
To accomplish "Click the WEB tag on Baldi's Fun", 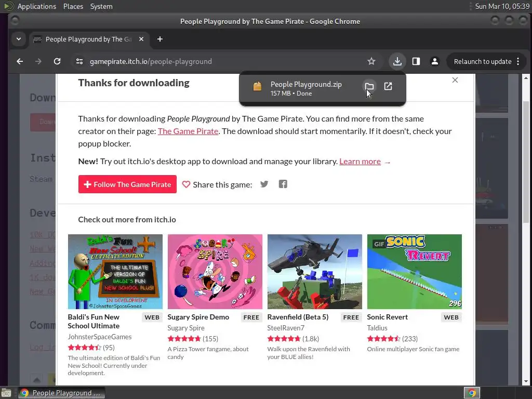I will coord(152,317).
